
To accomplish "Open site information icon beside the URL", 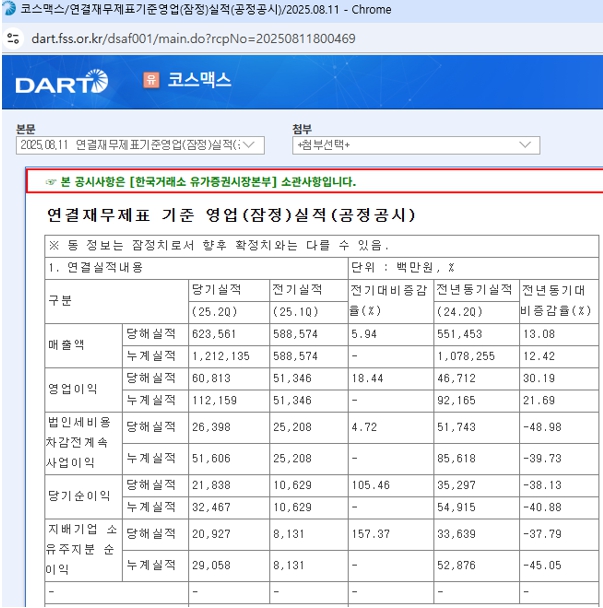I will coord(13,39).
